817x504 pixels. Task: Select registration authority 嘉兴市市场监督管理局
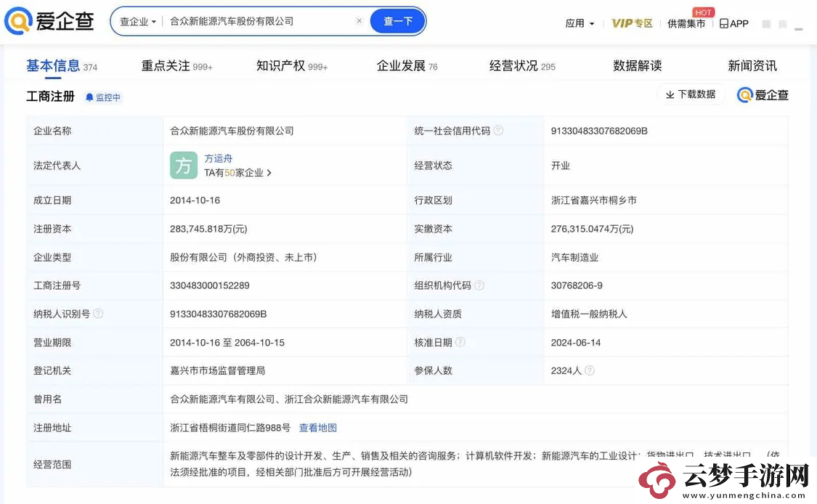pyautogui.click(x=218, y=370)
